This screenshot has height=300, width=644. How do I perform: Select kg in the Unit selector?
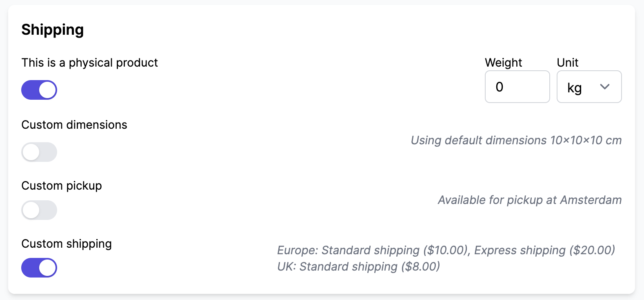[575, 87]
